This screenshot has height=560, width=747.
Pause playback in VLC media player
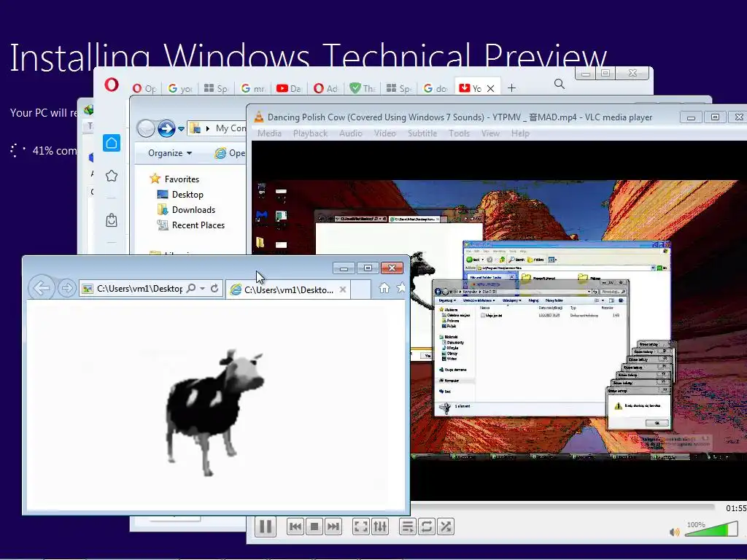click(266, 526)
